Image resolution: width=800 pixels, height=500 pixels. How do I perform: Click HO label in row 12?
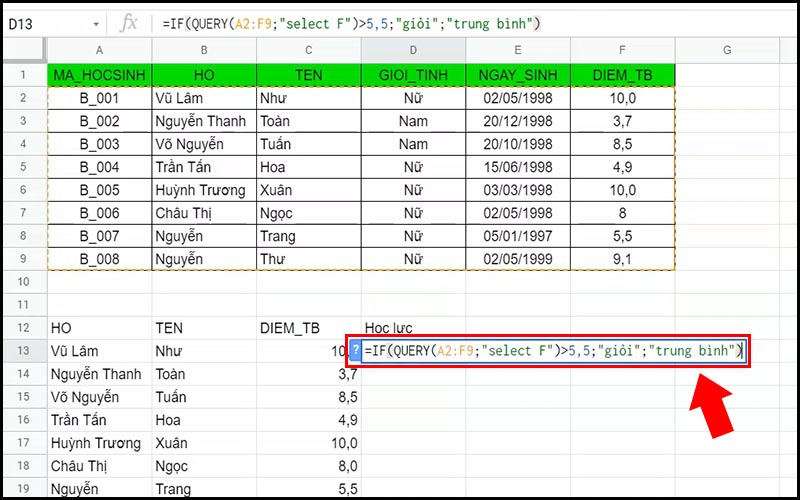[99, 328]
